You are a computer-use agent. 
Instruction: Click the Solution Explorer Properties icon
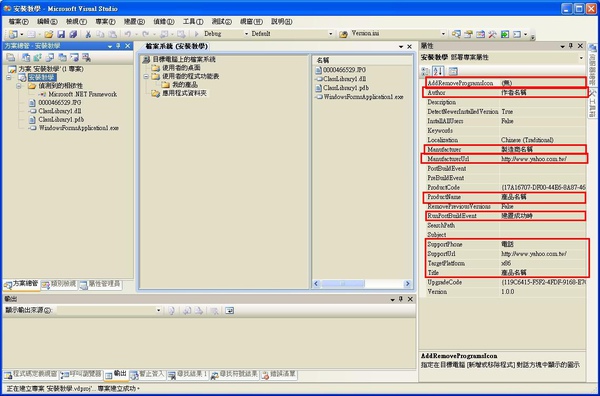11,58
